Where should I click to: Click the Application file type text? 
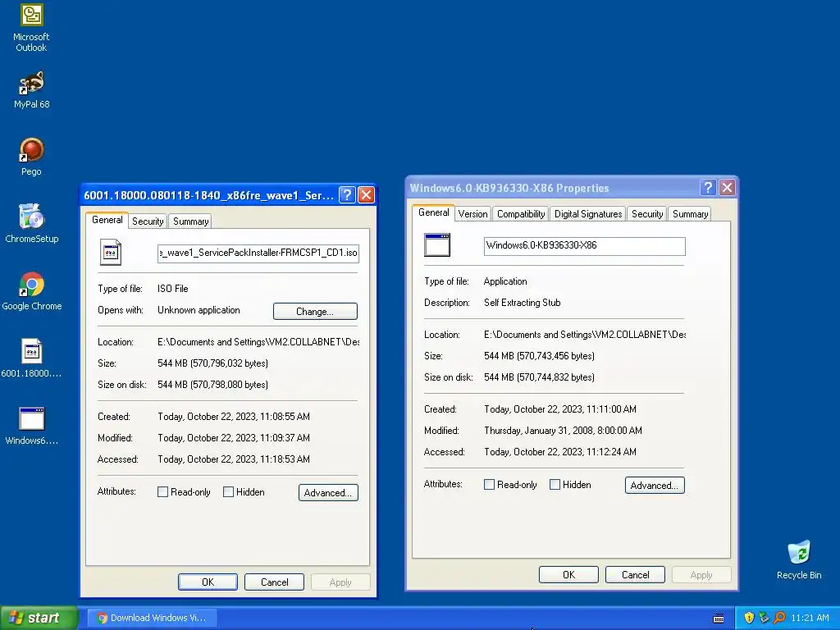(x=505, y=281)
